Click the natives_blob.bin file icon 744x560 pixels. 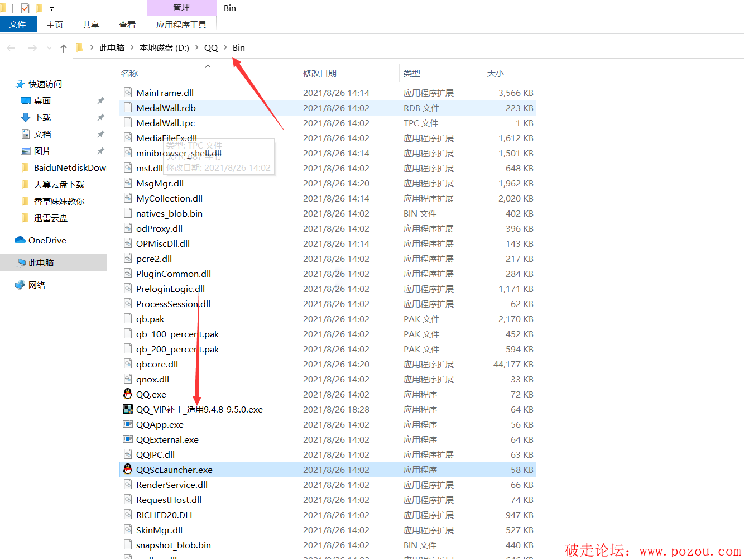tap(128, 213)
